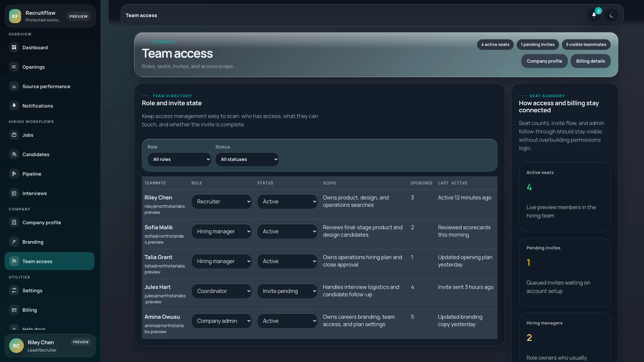
Task: Open the Dashboard grid icon
Action: pyautogui.click(x=14, y=48)
